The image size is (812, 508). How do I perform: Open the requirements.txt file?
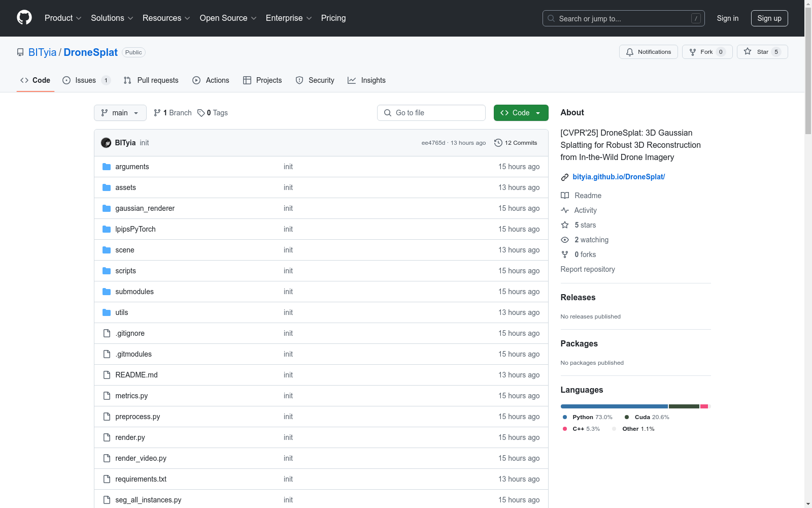click(141, 479)
